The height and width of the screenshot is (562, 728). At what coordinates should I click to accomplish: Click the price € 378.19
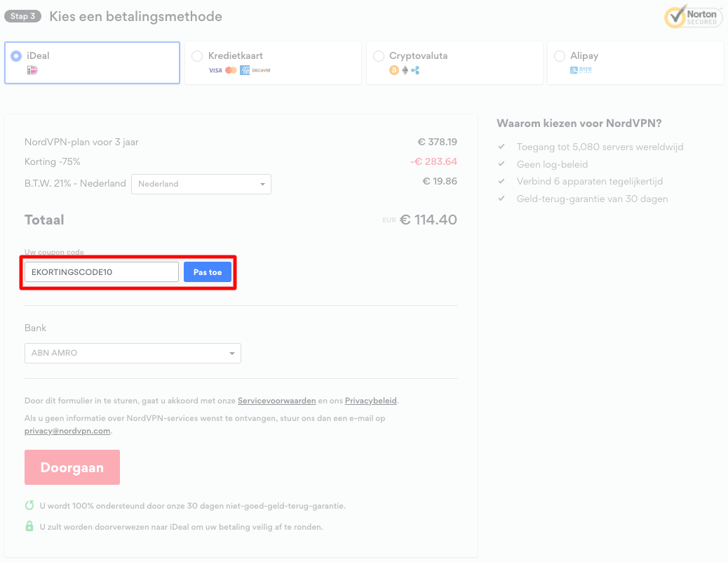click(x=438, y=142)
